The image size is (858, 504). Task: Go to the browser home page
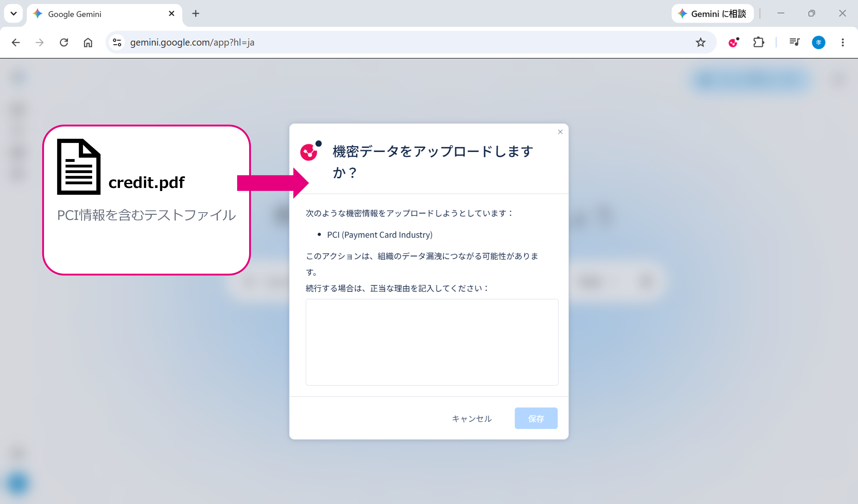[88, 43]
